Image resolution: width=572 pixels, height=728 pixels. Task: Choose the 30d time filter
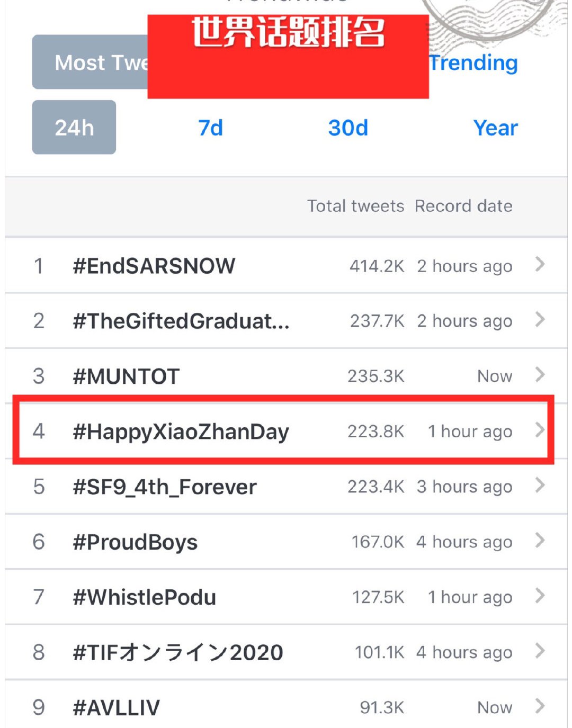coord(348,128)
